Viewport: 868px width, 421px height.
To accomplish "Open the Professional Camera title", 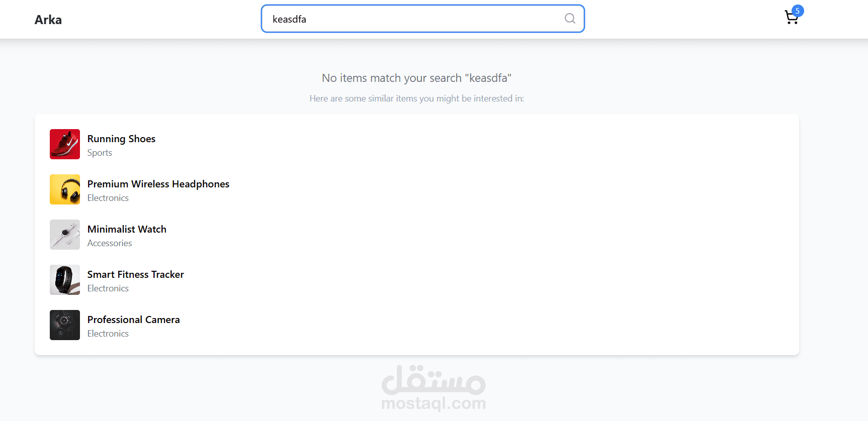I will click(133, 320).
